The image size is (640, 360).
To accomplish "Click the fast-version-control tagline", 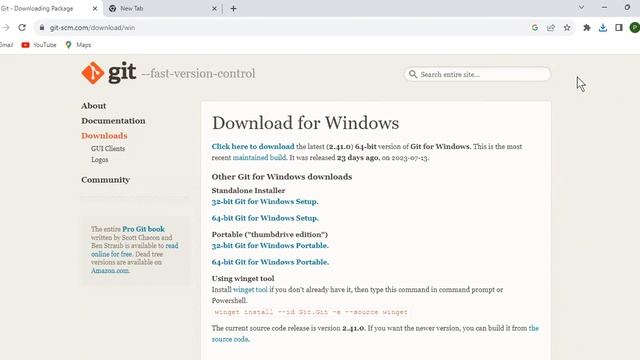I will pyautogui.click(x=198, y=73).
